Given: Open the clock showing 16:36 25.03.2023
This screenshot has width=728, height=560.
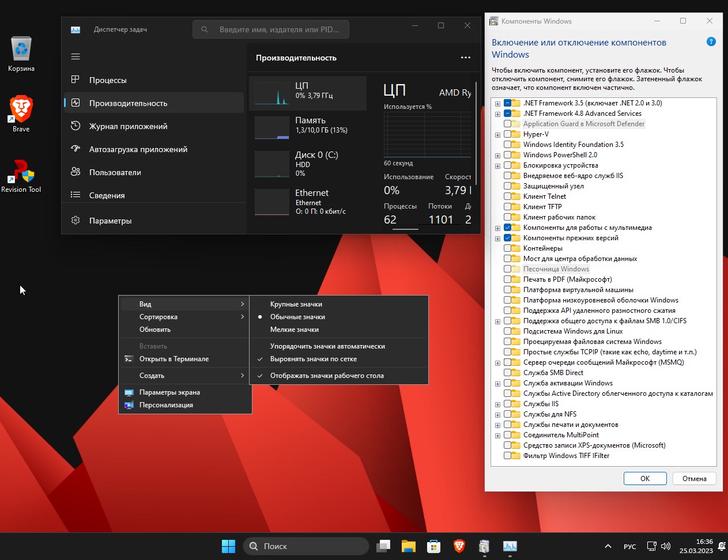Looking at the screenshot, I should click(696, 546).
